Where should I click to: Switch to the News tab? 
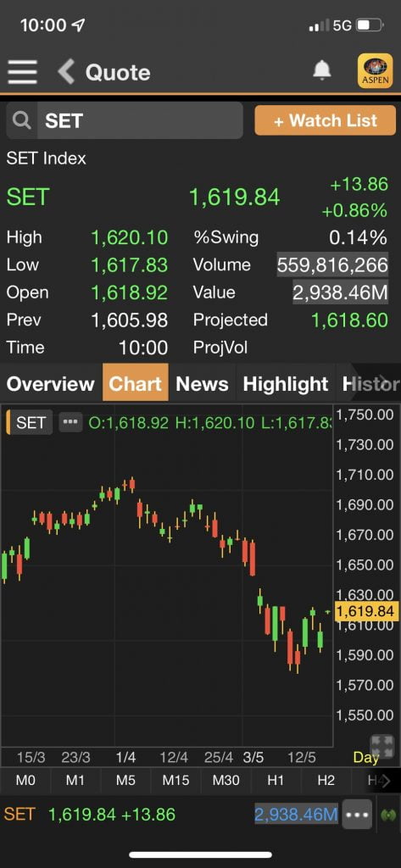click(x=202, y=384)
